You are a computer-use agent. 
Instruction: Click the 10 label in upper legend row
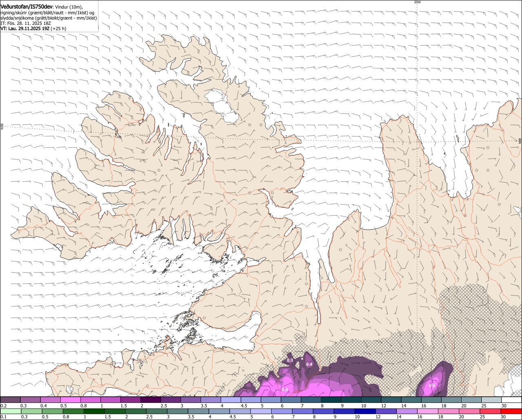click(x=363, y=406)
